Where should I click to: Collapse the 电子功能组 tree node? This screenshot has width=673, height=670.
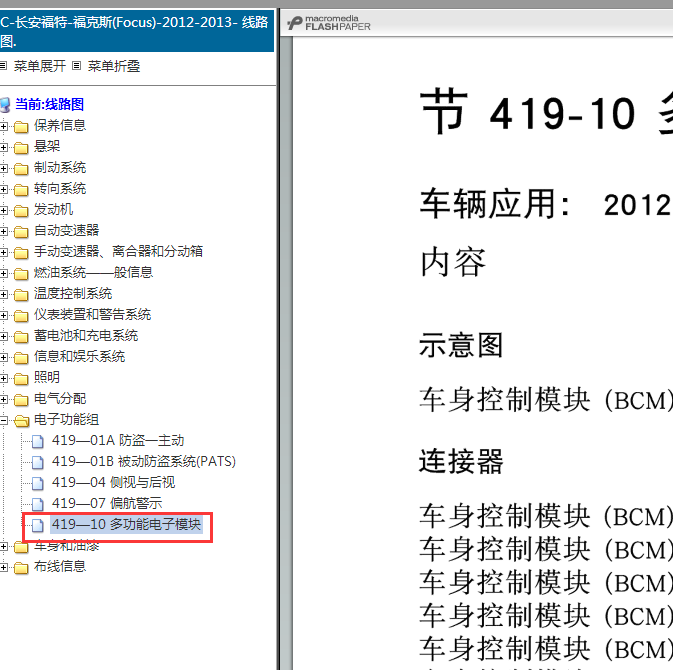3,421
